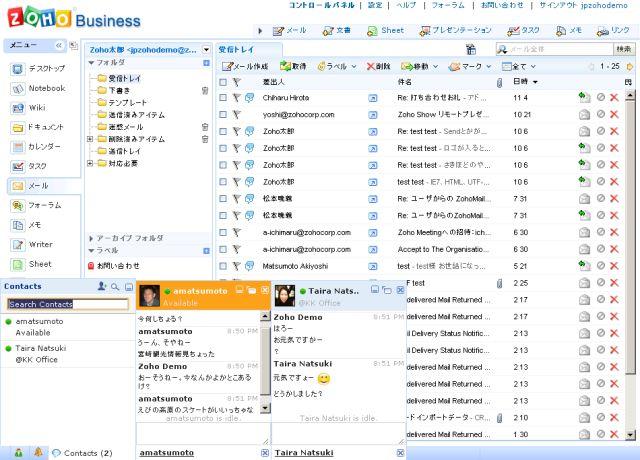
Task: Tick the checkbox on the Zoho Meetingへの招待 row
Action: pyautogui.click(x=223, y=232)
